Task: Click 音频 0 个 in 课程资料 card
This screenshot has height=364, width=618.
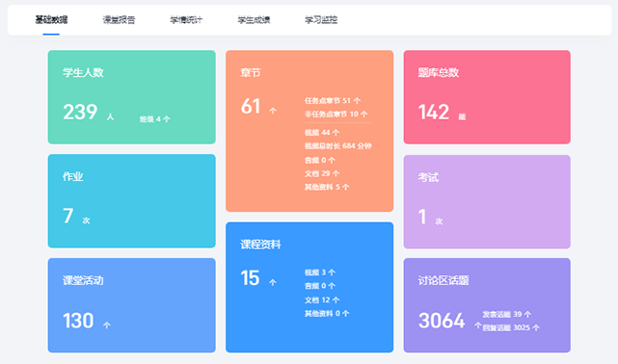Action: point(320,286)
